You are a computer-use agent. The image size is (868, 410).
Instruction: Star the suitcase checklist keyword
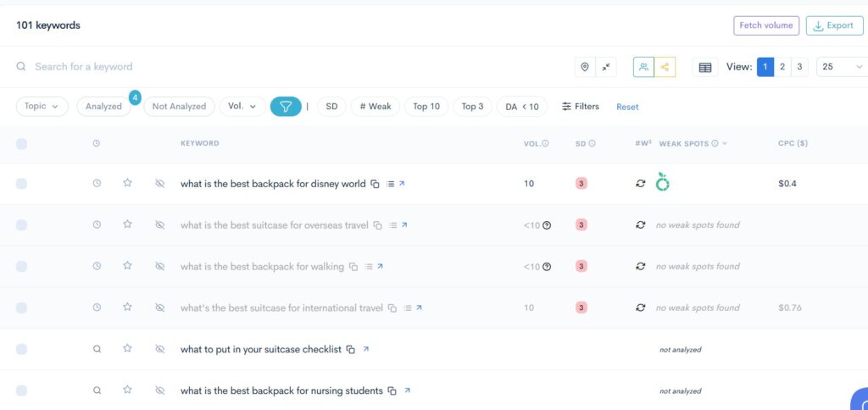click(x=127, y=348)
